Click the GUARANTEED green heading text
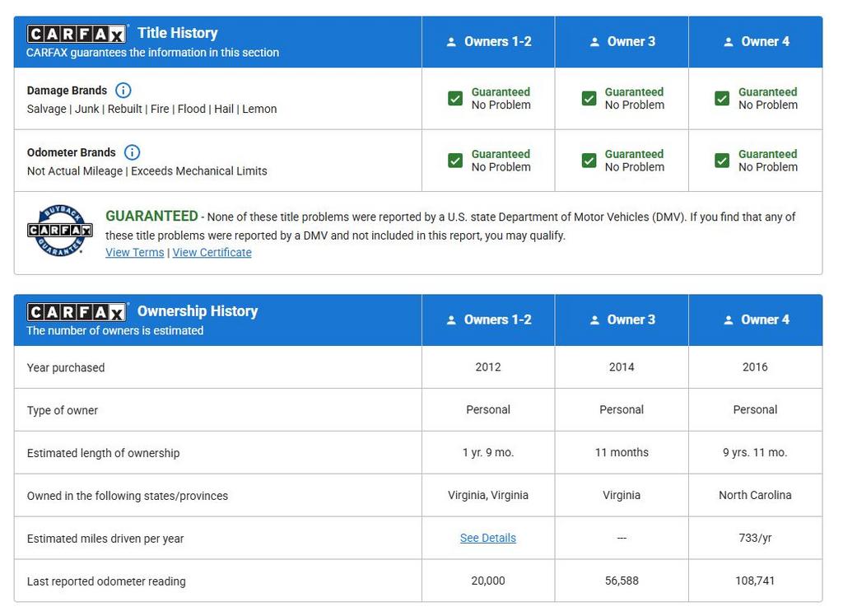This screenshot has height=616, width=843. pos(151,216)
